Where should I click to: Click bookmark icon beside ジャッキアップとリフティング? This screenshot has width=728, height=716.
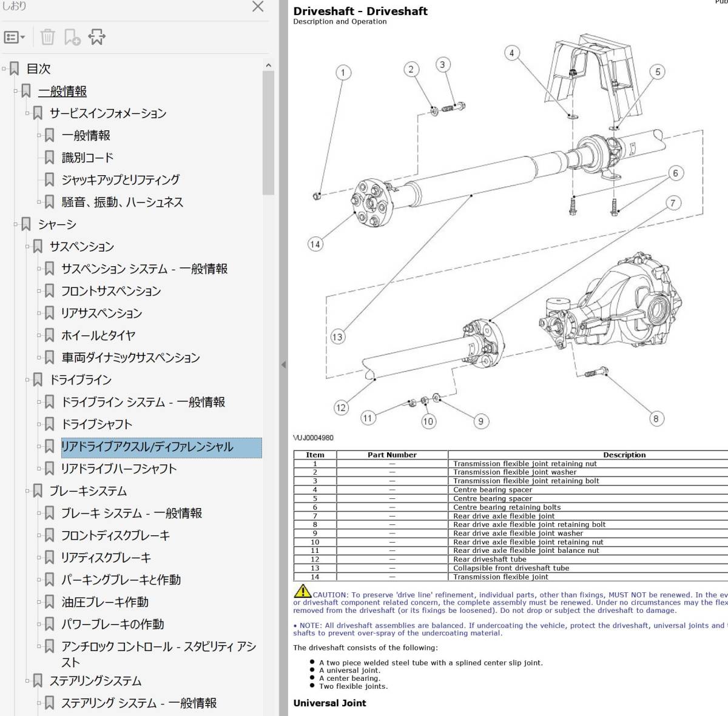click(x=50, y=180)
